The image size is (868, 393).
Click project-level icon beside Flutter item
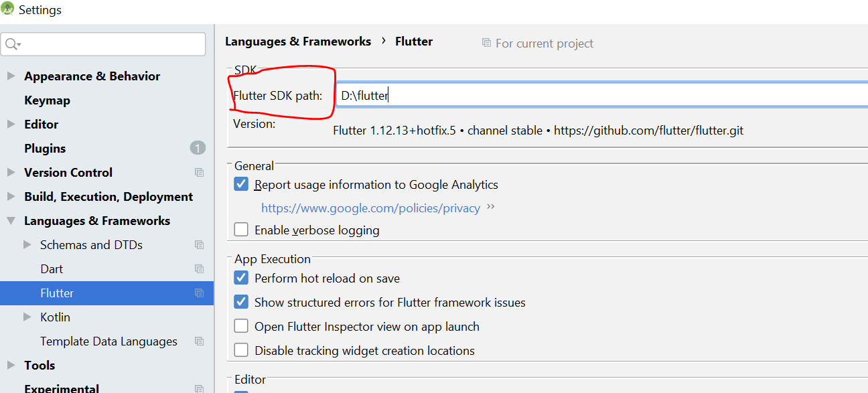[x=199, y=293]
